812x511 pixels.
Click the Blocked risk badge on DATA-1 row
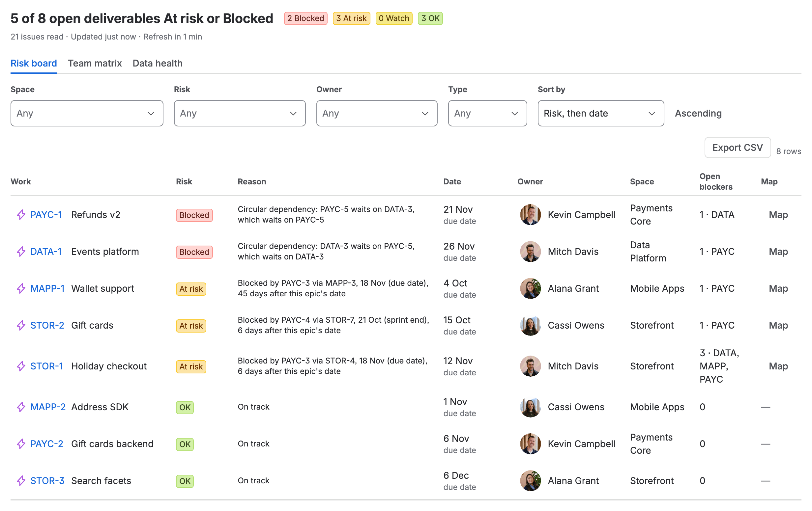tap(194, 252)
